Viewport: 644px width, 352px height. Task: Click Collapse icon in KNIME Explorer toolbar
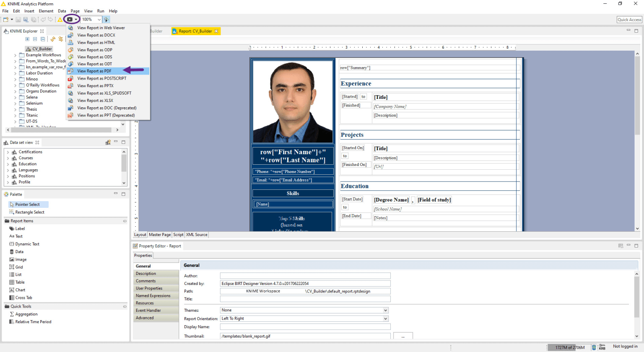pos(35,39)
